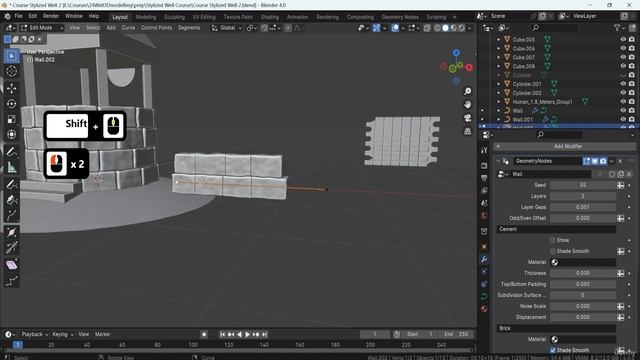
Task: Select the Randomize tool
Action: click(x=11, y=280)
